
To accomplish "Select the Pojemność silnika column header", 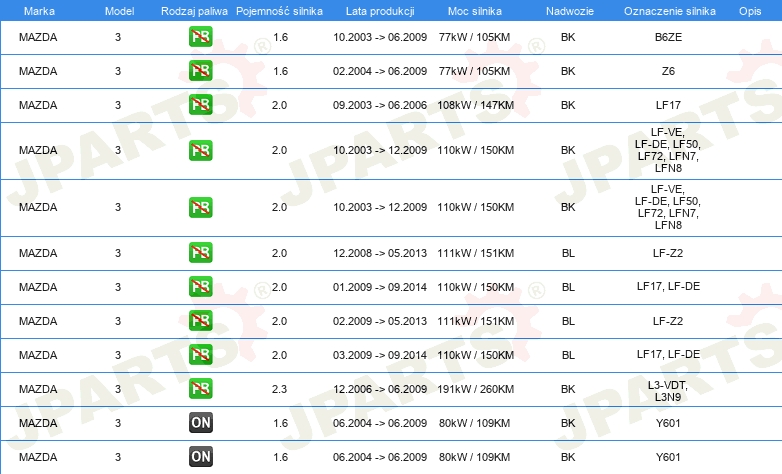I will tap(279, 11).
